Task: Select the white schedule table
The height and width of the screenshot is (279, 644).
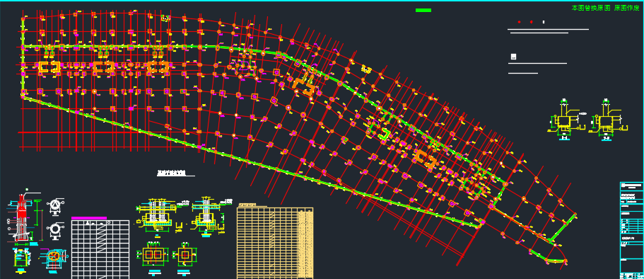Action: [100, 249]
